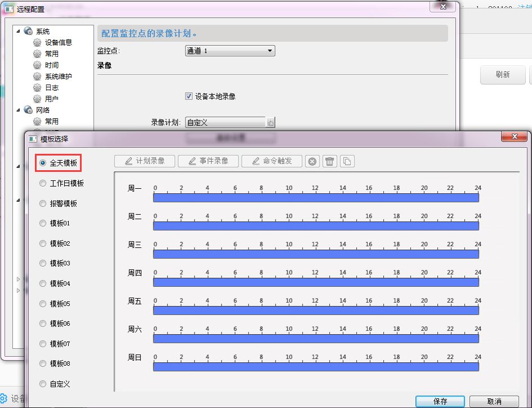Open 系统维护 in the sidebar tree
This screenshot has width=532, height=408.
[58, 76]
